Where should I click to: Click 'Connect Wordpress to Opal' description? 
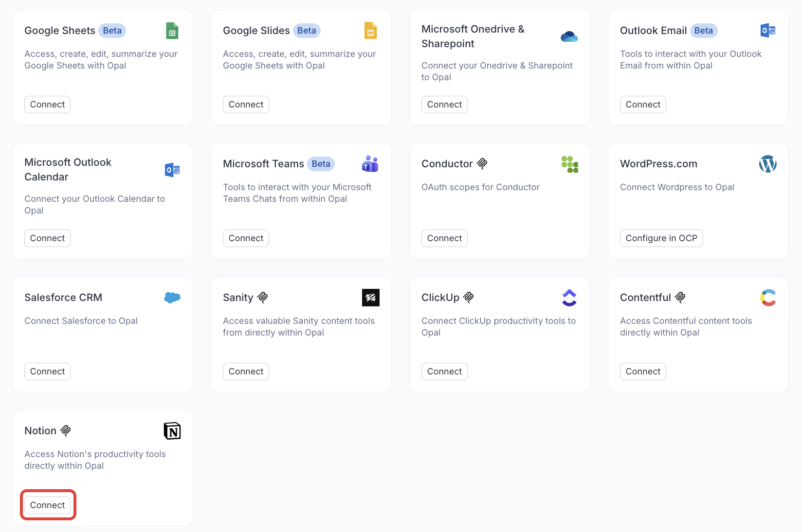pyautogui.click(x=677, y=187)
